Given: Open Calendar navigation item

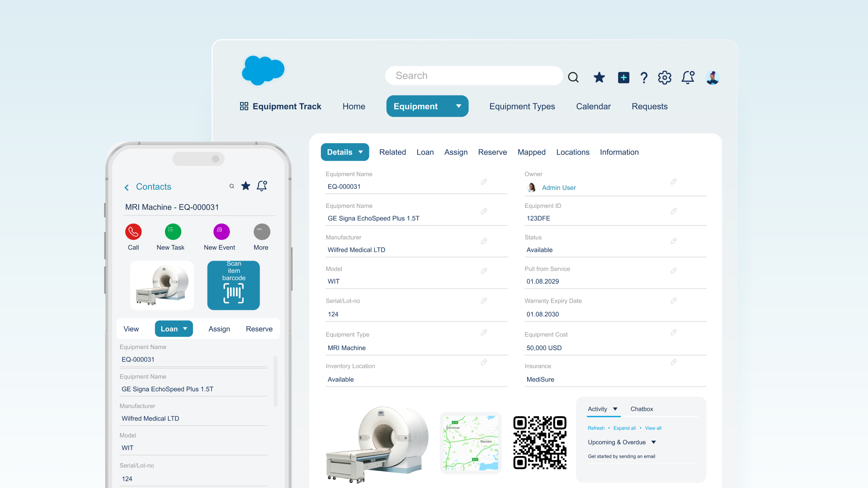Looking at the screenshot, I should [x=594, y=106].
